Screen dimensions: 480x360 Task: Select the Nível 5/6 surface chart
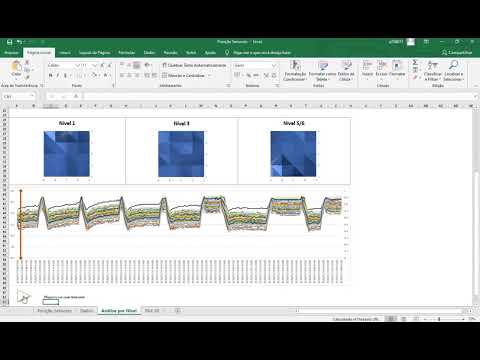pyautogui.click(x=293, y=154)
